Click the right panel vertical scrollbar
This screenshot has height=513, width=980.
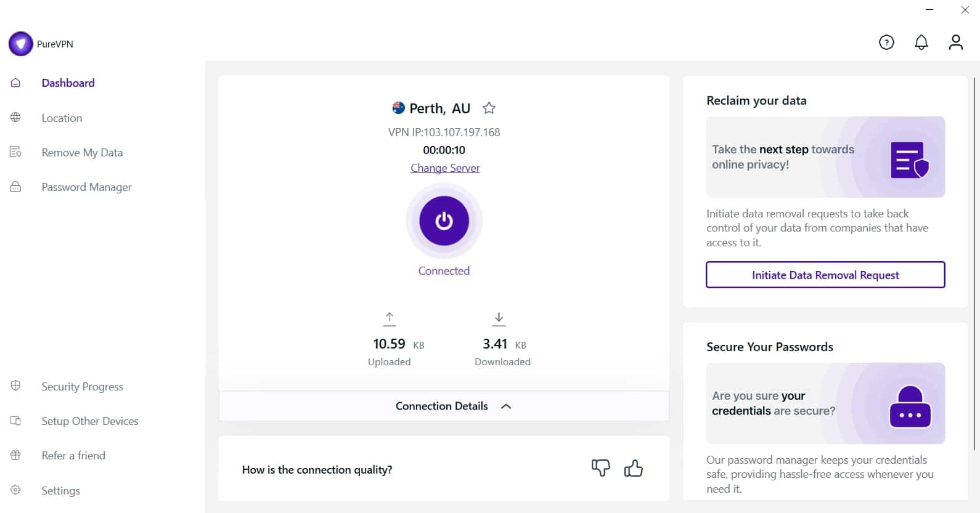pyautogui.click(x=974, y=264)
